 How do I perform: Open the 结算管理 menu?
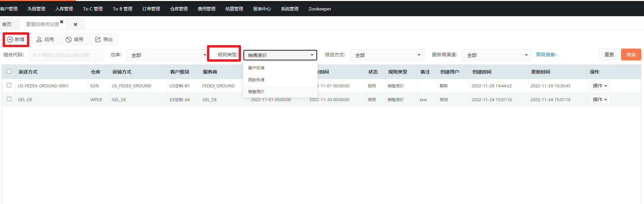[234, 9]
